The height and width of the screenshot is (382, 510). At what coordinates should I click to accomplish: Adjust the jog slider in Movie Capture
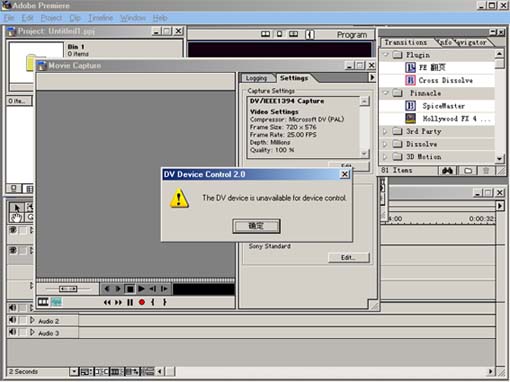coord(68,289)
